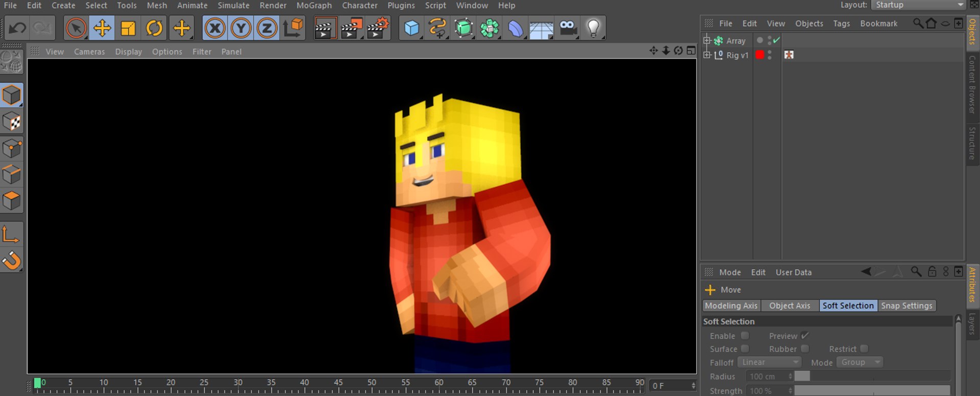Open the Subdivision Surface generators icon
Image resolution: width=980 pixels, height=396 pixels.
pos(463,28)
